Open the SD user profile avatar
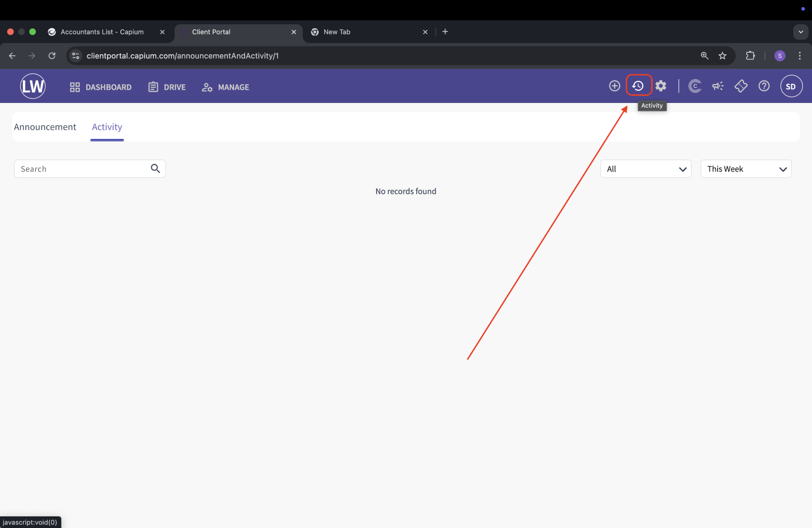Viewport: 812px width, 528px height. [791, 86]
